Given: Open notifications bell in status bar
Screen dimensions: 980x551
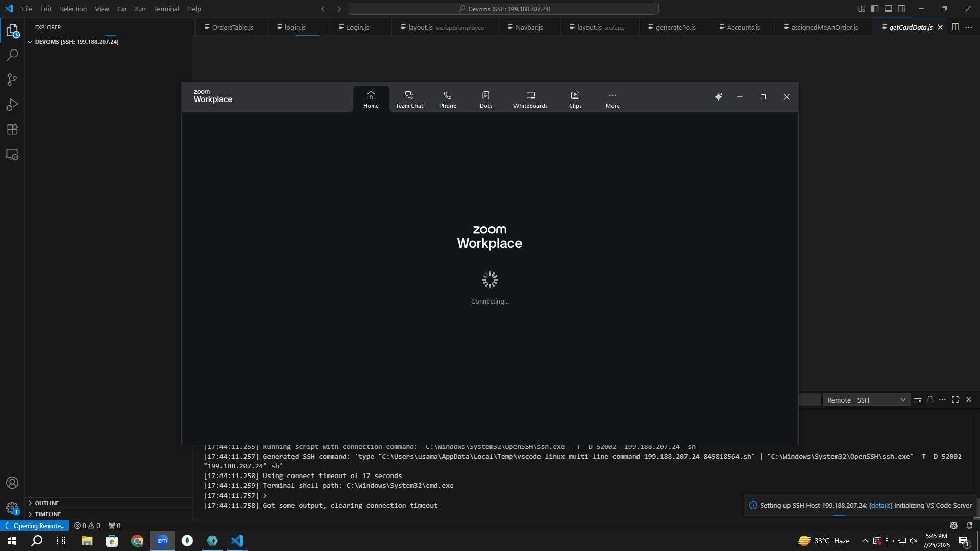Looking at the screenshot, I should tap(969, 526).
